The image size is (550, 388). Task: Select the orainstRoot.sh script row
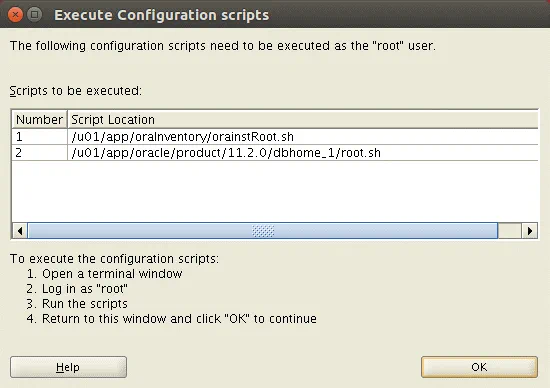click(x=275, y=136)
